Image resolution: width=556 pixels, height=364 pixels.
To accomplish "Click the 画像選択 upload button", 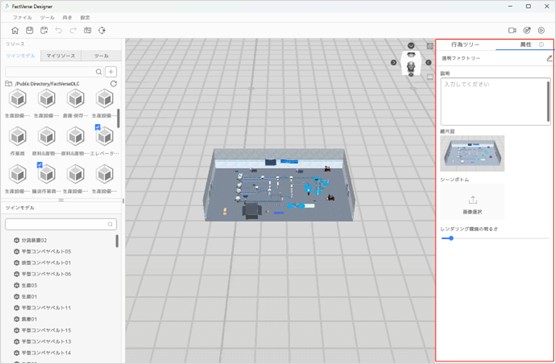I will click(472, 202).
